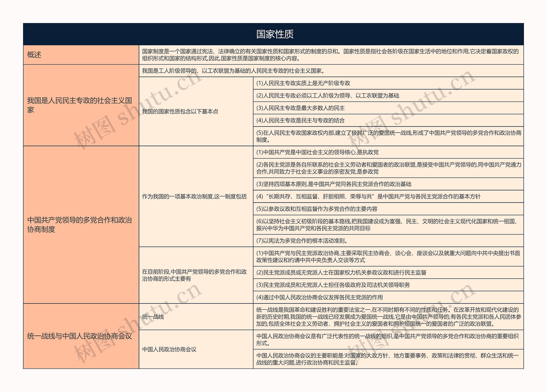Click item (6)以坚持社会主义初级阶段的基本路线
The width and height of the screenshot is (547, 392).
coord(388,225)
